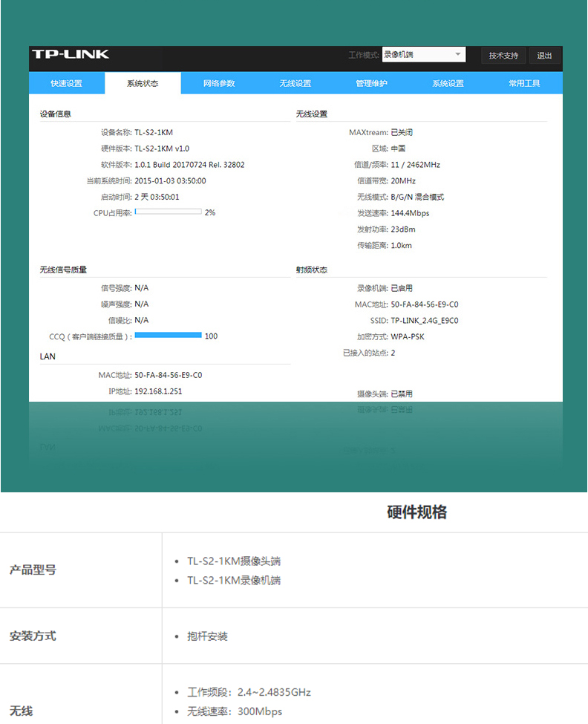
Task: Click the 射频状态 section heading
Action: [312, 270]
